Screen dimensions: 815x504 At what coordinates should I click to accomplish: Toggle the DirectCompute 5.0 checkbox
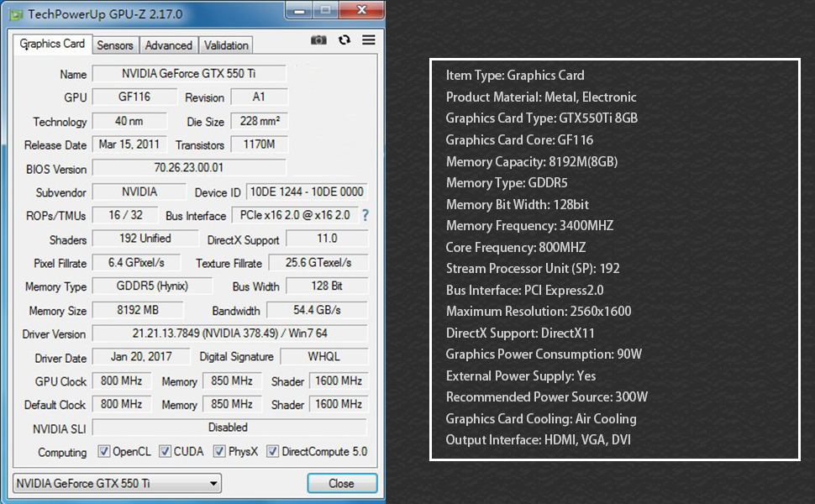tap(272, 451)
